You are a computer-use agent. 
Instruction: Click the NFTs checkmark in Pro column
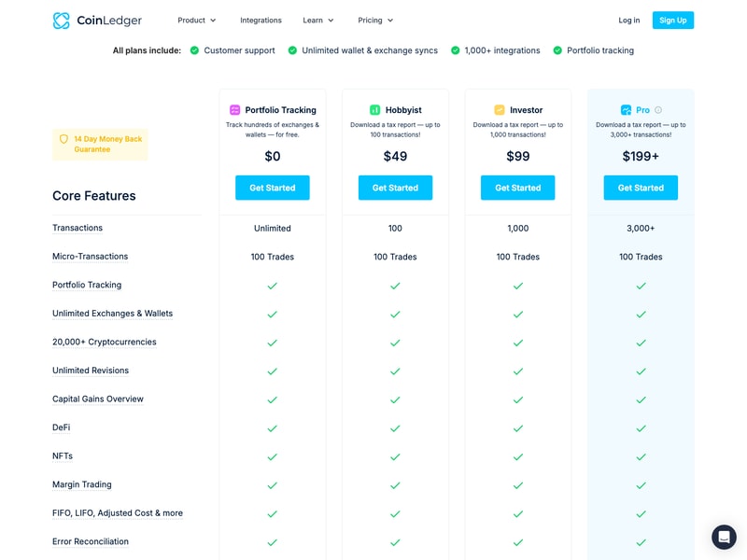coord(641,457)
